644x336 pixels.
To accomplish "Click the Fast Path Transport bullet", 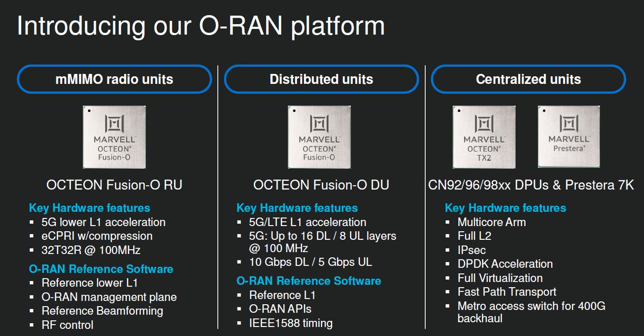I will point(501,292).
